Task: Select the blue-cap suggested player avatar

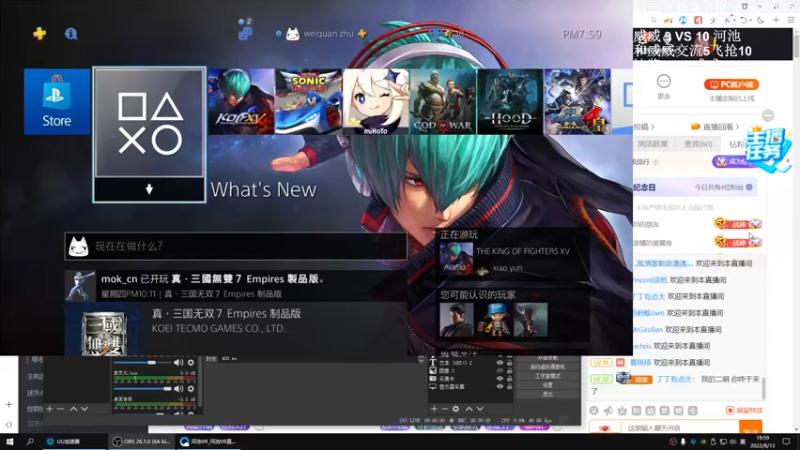Action: [494, 320]
